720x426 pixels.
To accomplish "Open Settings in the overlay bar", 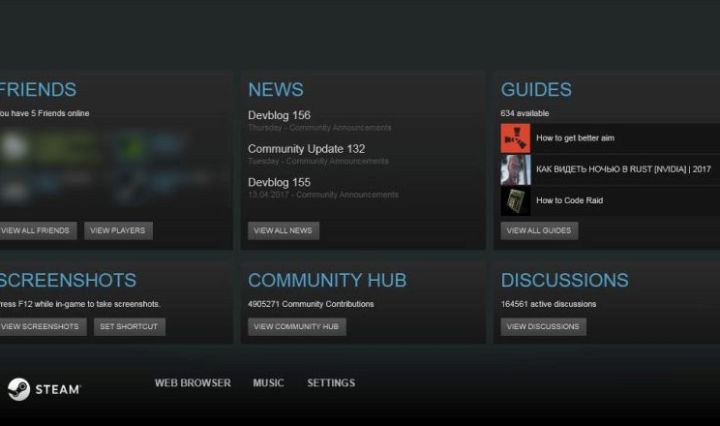I will tap(330, 383).
